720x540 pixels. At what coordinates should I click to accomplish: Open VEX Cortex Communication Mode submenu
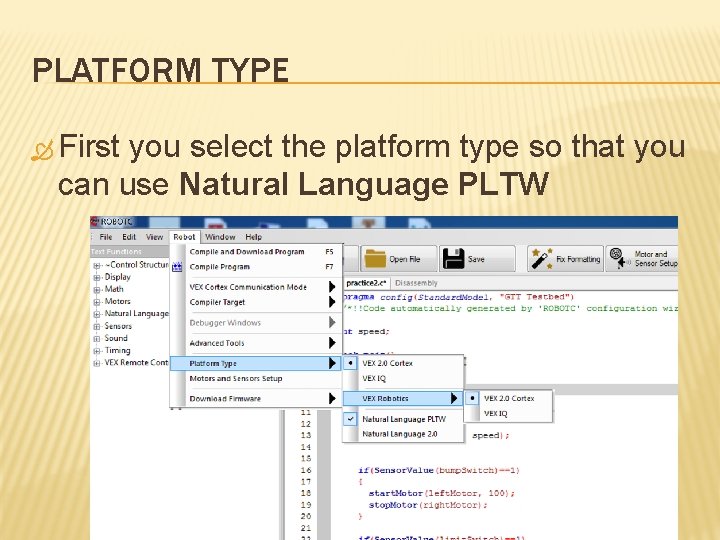pyautogui.click(x=256, y=287)
